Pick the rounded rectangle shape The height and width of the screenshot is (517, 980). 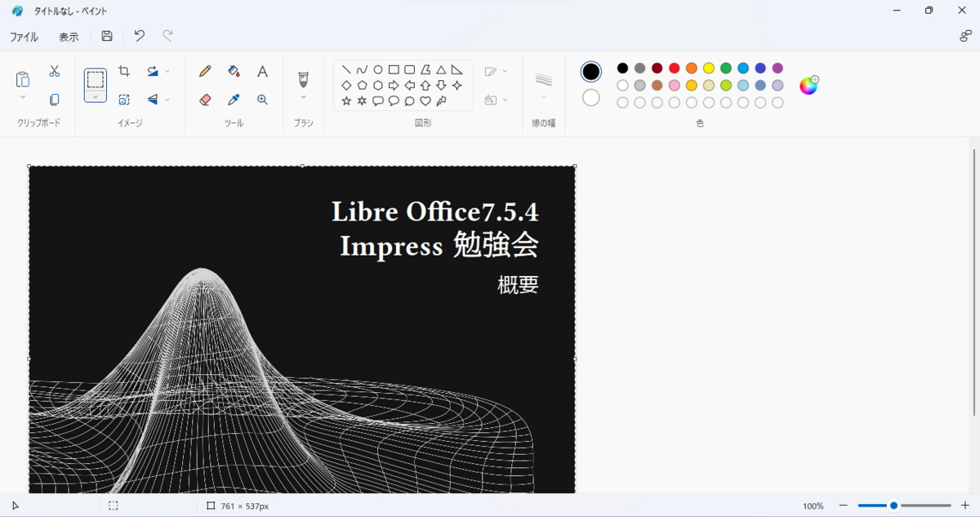410,69
